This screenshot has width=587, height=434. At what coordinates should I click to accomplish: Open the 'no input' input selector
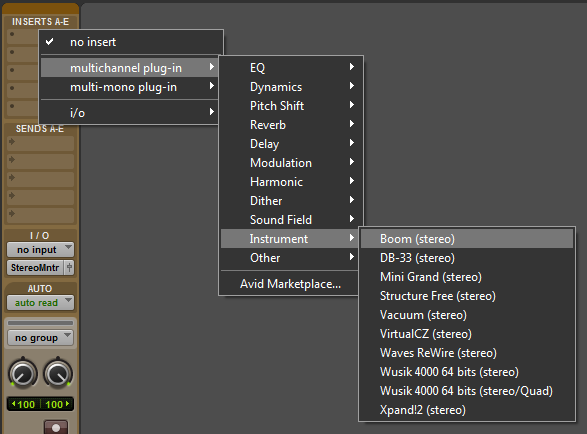[x=40, y=249]
